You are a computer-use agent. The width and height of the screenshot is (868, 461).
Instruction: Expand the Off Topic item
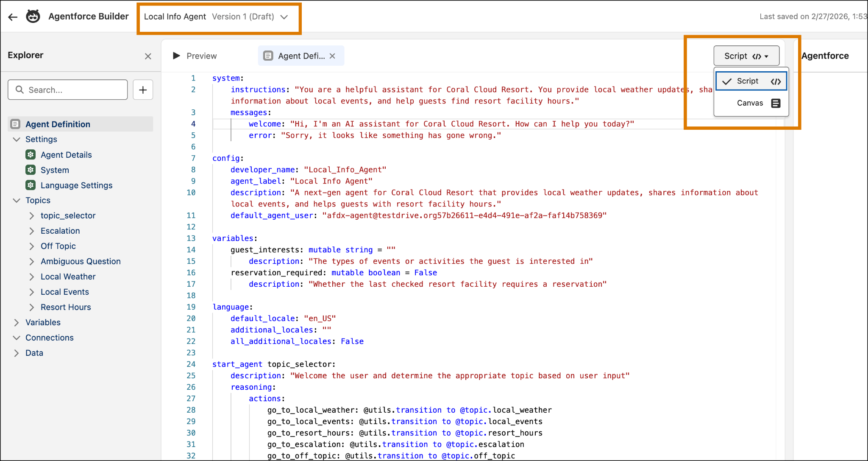(x=32, y=246)
